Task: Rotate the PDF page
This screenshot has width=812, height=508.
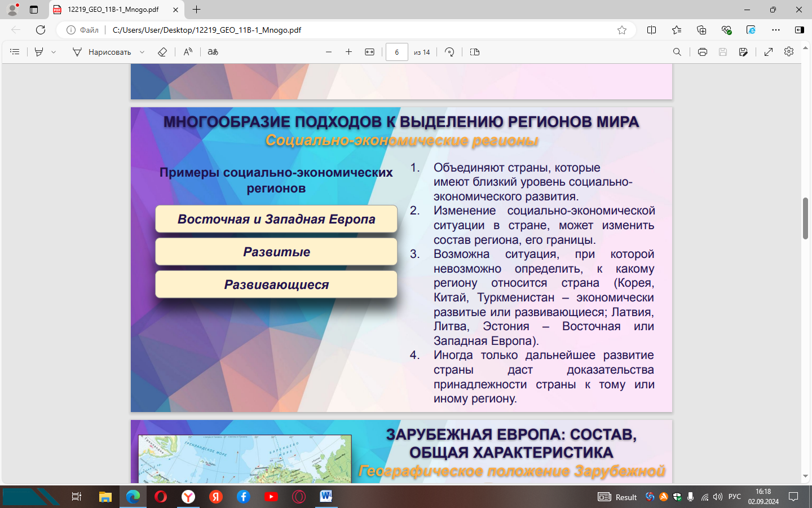Action: point(449,52)
